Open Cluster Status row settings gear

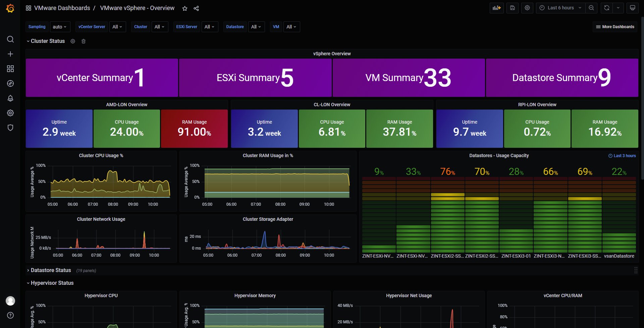tap(73, 41)
